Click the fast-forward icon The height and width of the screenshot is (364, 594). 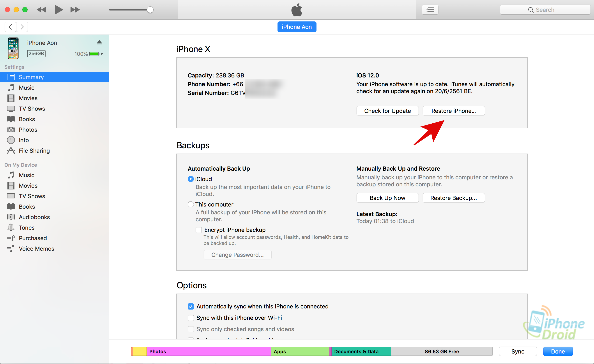pos(75,10)
